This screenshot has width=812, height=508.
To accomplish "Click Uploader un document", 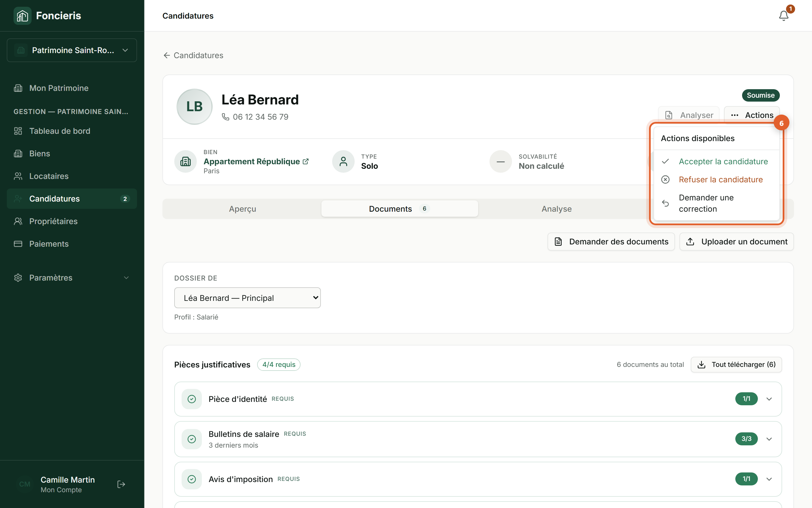I will click(x=736, y=242).
